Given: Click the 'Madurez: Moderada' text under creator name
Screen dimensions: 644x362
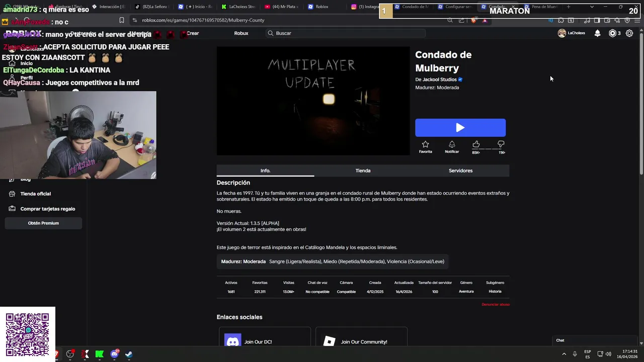Looking at the screenshot, I should (437, 87).
